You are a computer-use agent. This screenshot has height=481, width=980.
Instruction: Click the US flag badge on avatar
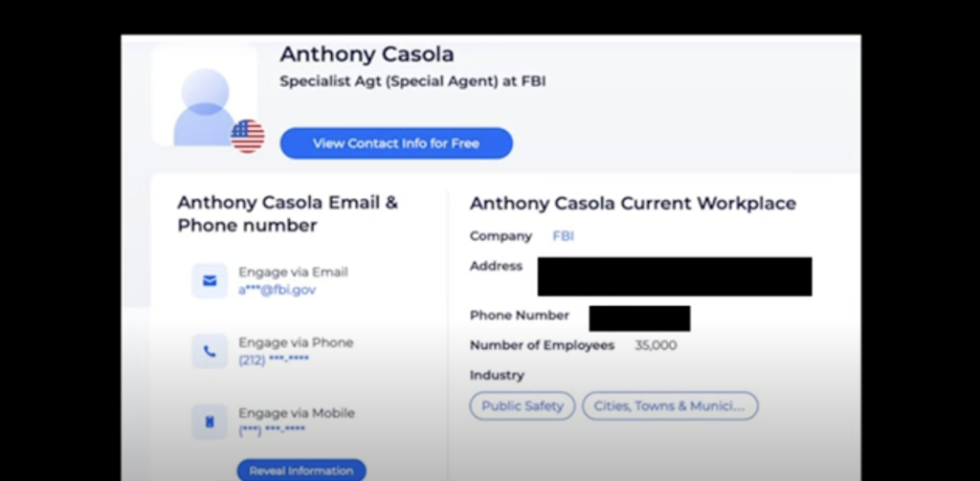pyautogui.click(x=248, y=136)
